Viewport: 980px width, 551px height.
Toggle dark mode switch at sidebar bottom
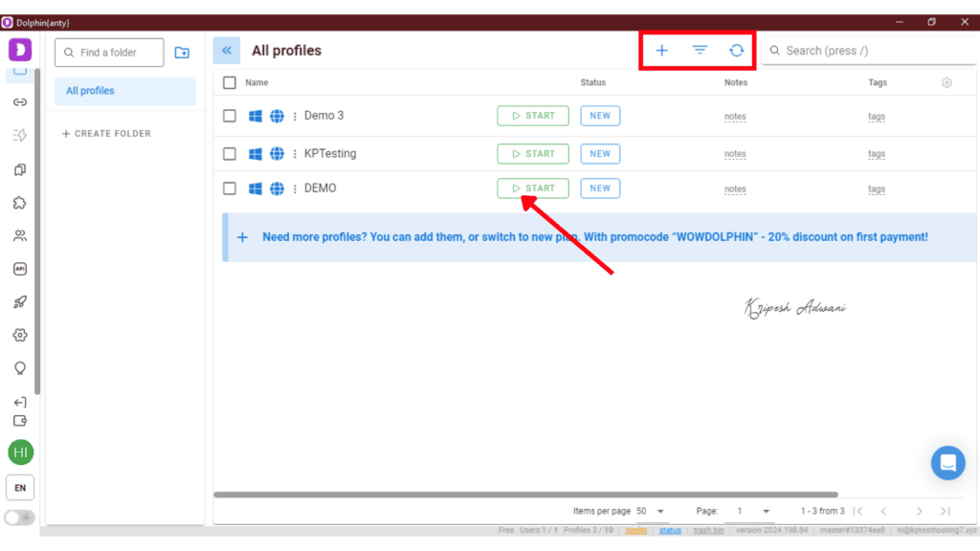point(19,517)
